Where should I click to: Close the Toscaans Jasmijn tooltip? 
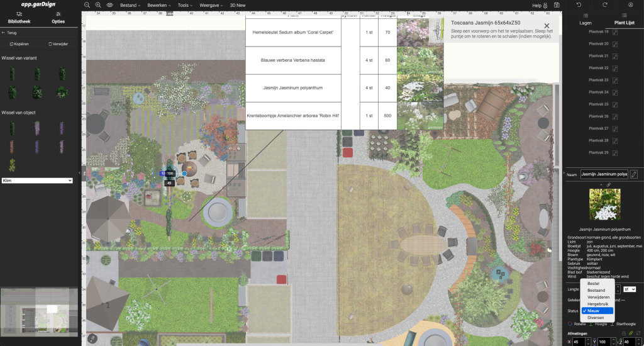[x=547, y=26]
